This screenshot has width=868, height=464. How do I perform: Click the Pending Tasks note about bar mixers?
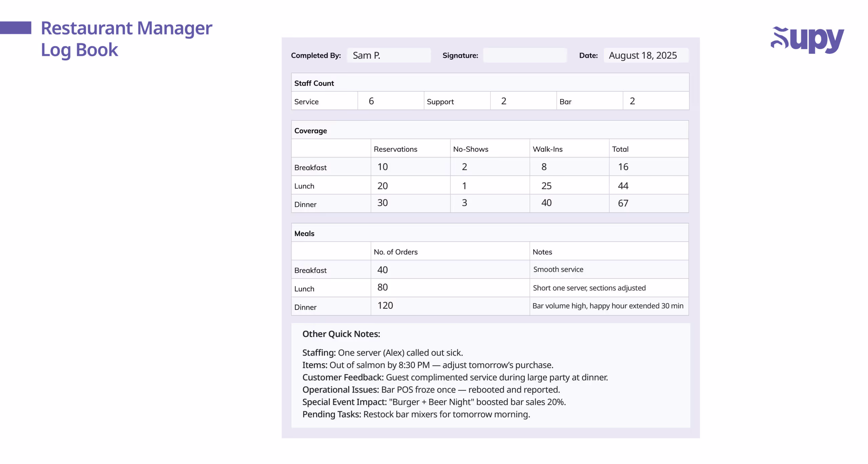tap(416, 414)
